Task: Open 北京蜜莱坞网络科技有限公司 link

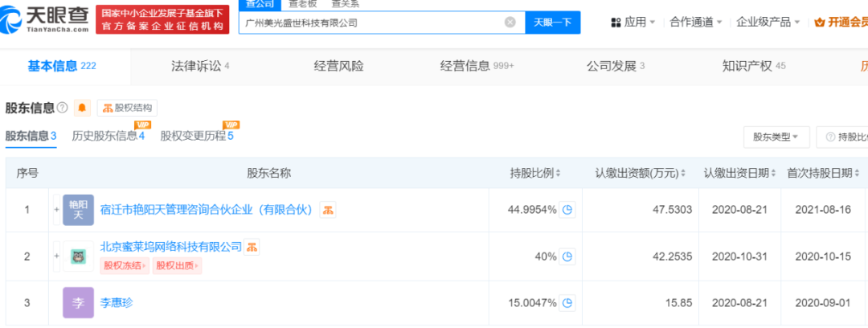Action: click(x=171, y=247)
